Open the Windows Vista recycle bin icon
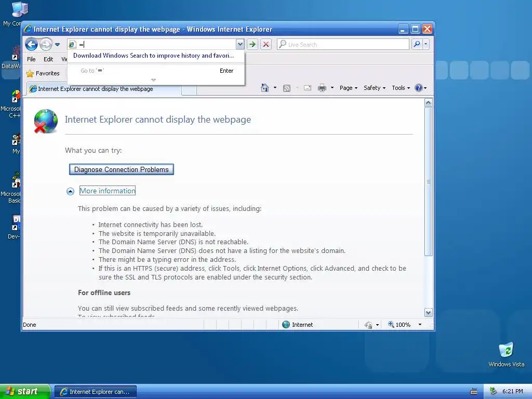The width and height of the screenshot is (532, 399). 506,354
